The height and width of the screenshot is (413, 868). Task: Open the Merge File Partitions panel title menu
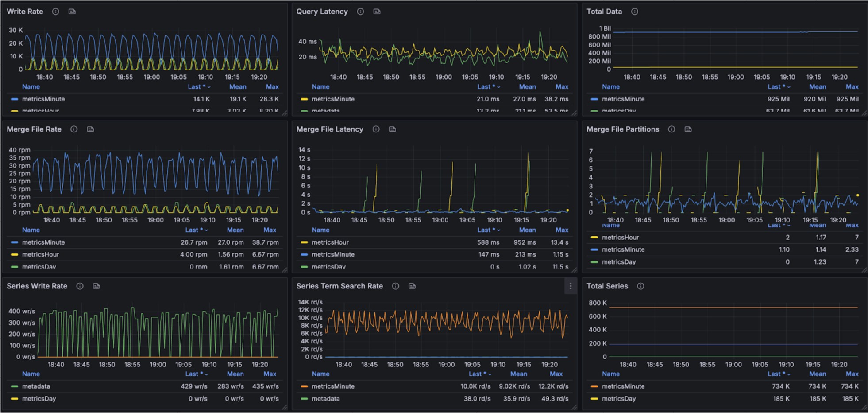(x=622, y=129)
